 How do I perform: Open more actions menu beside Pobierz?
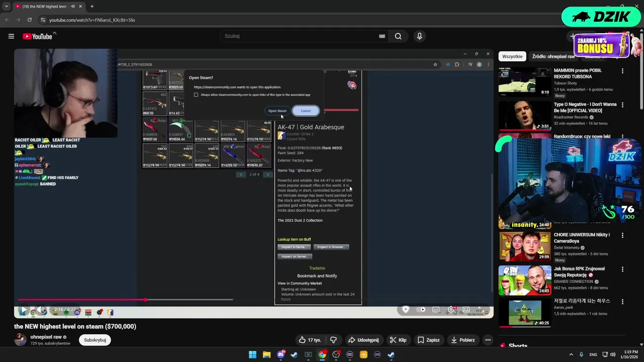point(488,340)
